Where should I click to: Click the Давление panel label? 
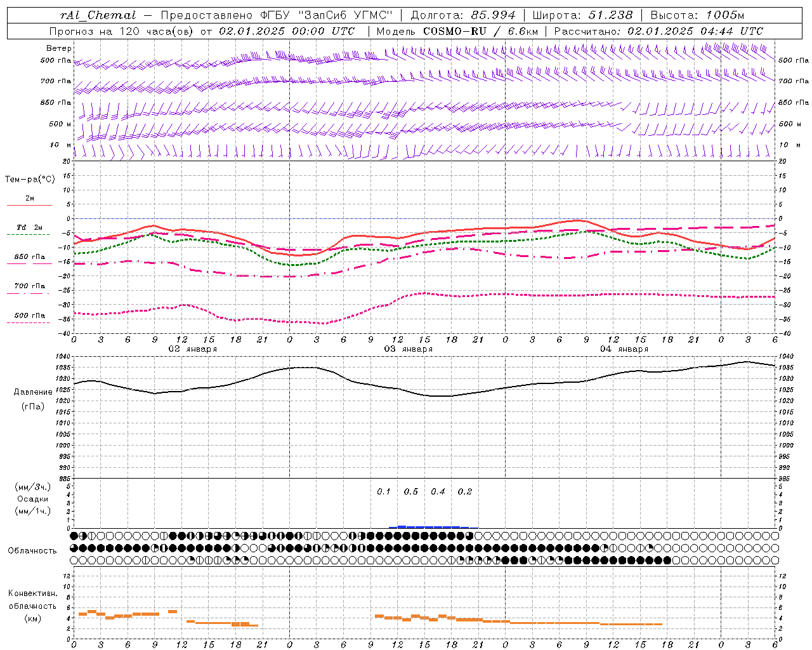click(32, 392)
